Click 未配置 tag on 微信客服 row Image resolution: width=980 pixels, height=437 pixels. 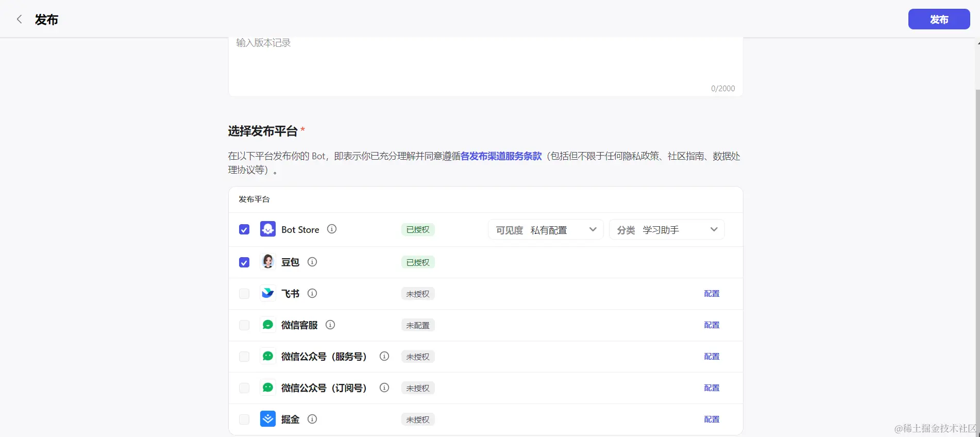pyautogui.click(x=418, y=325)
